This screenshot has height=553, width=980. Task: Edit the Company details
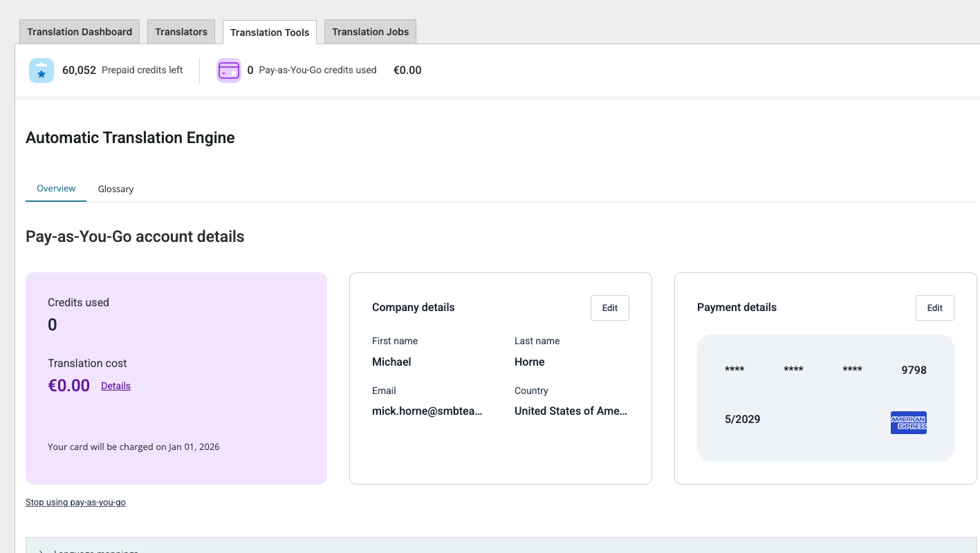click(x=609, y=308)
